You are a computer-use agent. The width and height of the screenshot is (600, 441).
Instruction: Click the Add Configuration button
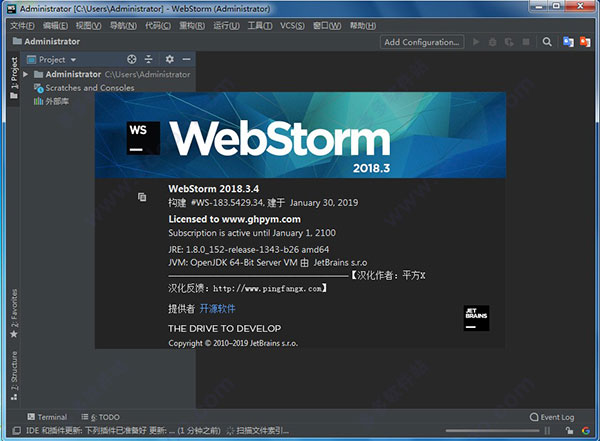click(x=422, y=42)
